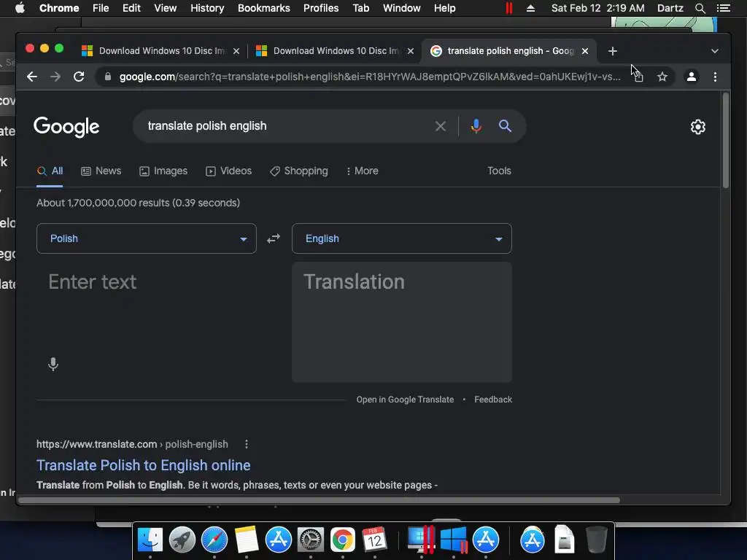This screenshot has width=747, height=560.
Task: Click the results count text
Action: pos(138,203)
